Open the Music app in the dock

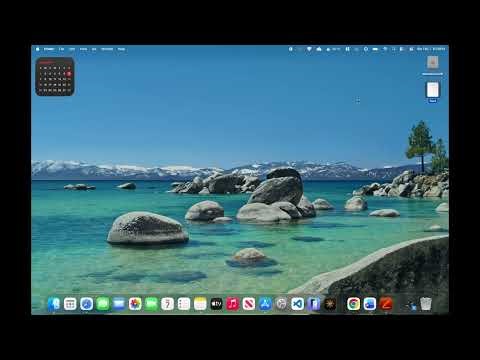233,304
